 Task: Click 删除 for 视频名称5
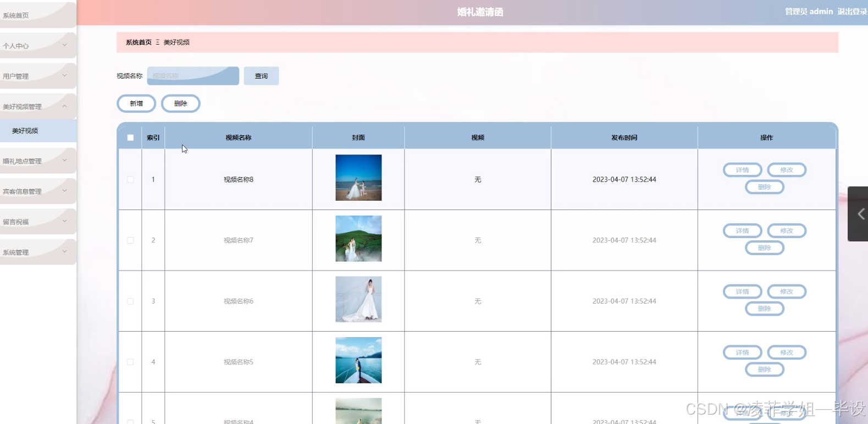point(765,370)
